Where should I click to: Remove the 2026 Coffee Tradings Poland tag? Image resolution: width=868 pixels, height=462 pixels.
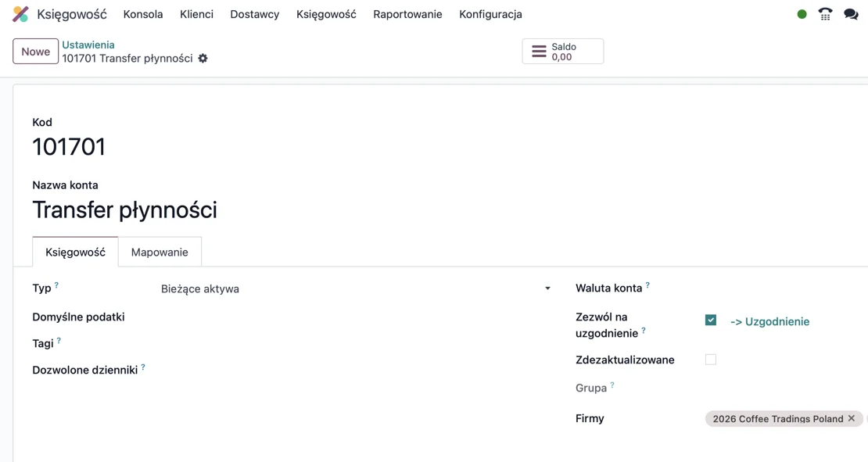[x=852, y=418]
